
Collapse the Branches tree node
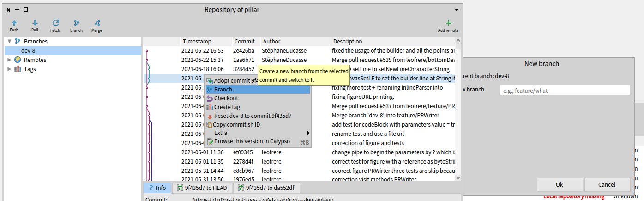point(9,42)
